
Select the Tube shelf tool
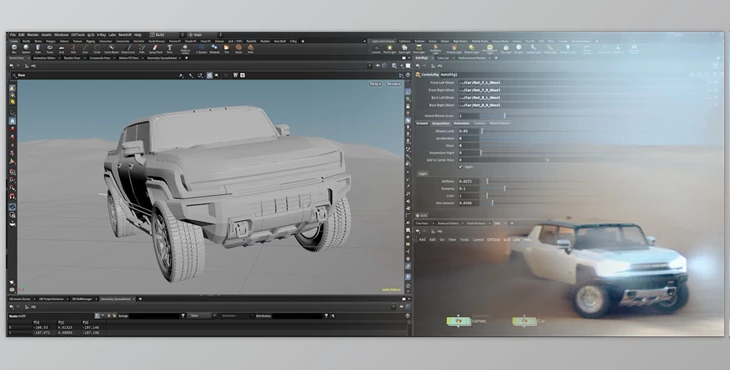coord(38,48)
